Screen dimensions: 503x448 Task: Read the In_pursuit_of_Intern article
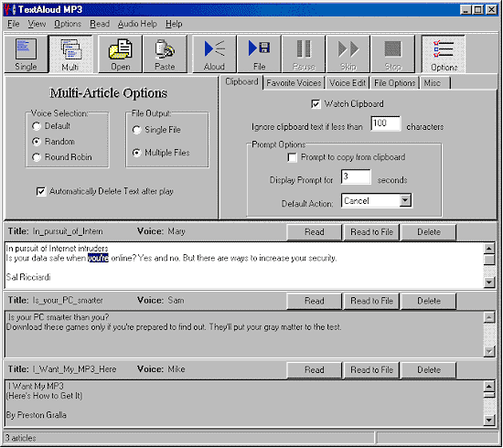[x=314, y=232]
